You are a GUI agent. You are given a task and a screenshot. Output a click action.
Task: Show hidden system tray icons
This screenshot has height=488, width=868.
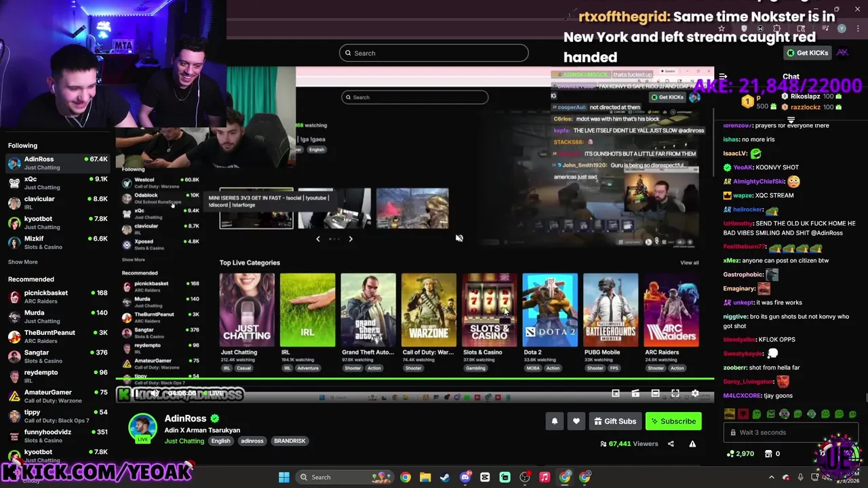coord(771,477)
